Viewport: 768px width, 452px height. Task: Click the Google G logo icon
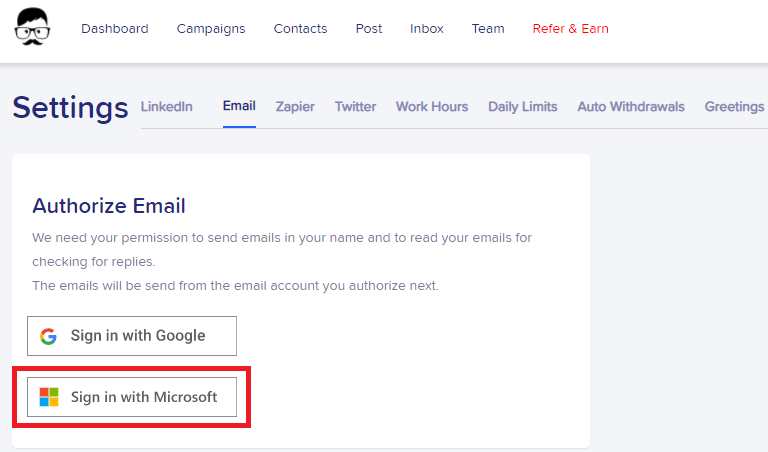coord(48,336)
